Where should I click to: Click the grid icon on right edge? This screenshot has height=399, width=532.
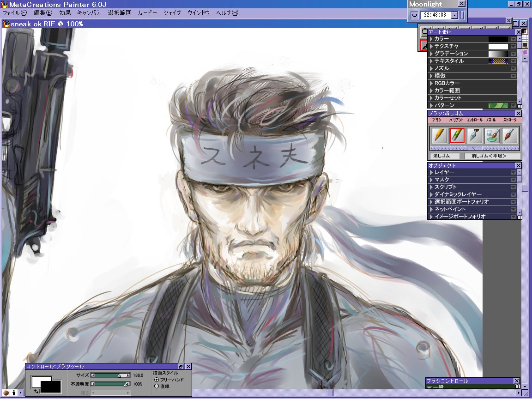click(x=525, y=38)
